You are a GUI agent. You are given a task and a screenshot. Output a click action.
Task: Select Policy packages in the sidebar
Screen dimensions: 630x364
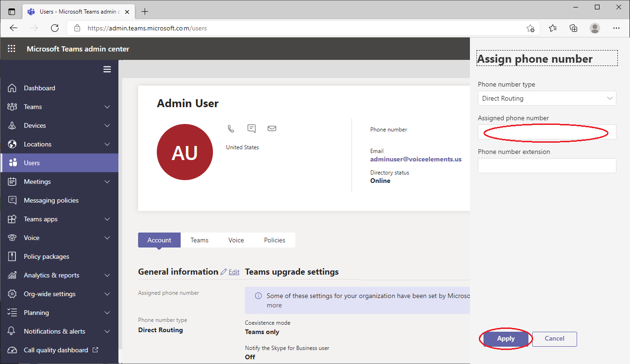(x=59, y=256)
